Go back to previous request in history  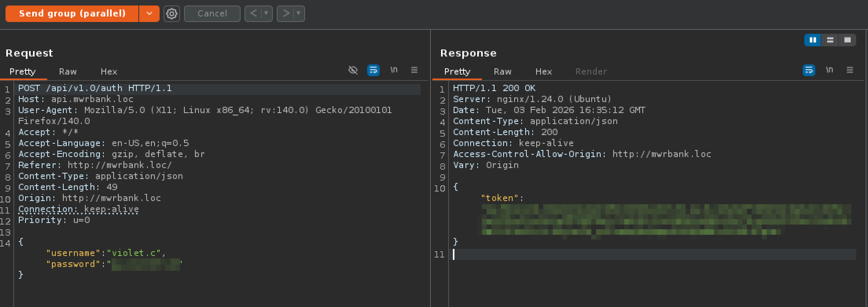point(254,14)
